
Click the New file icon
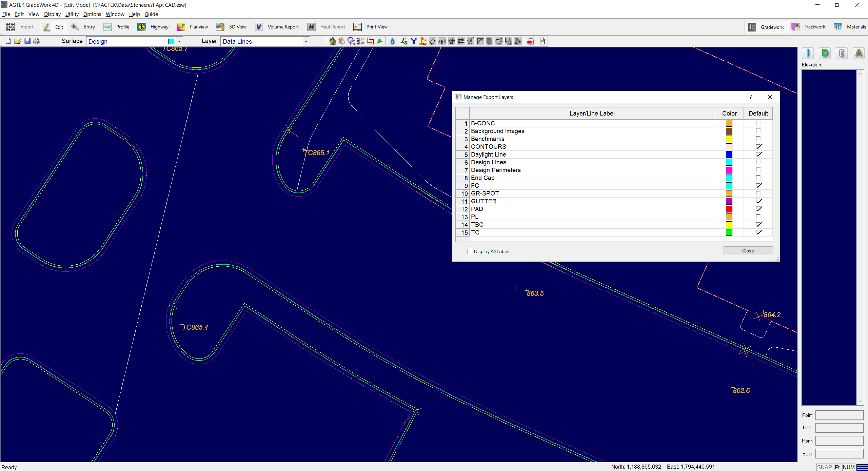coord(8,41)
